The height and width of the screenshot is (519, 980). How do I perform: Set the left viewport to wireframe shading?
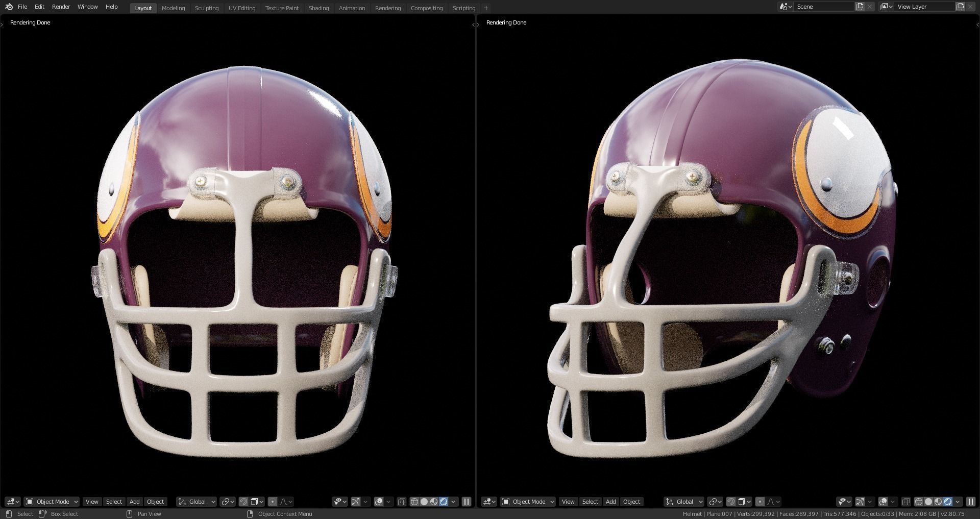[x=414, y=502]
